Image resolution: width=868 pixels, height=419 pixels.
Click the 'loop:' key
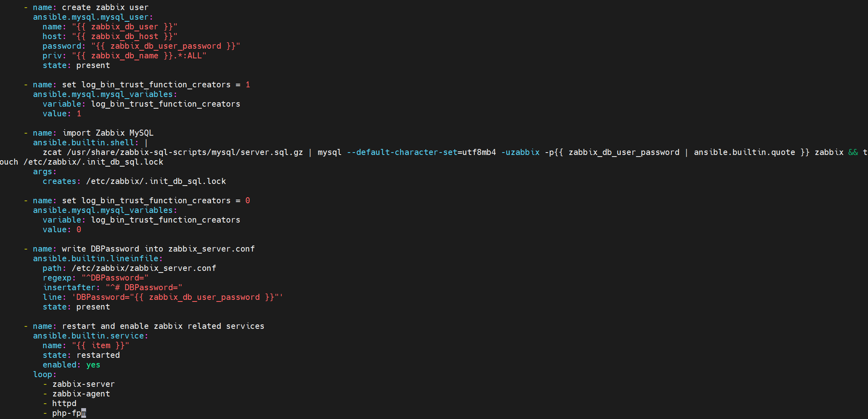coord(45,374)
